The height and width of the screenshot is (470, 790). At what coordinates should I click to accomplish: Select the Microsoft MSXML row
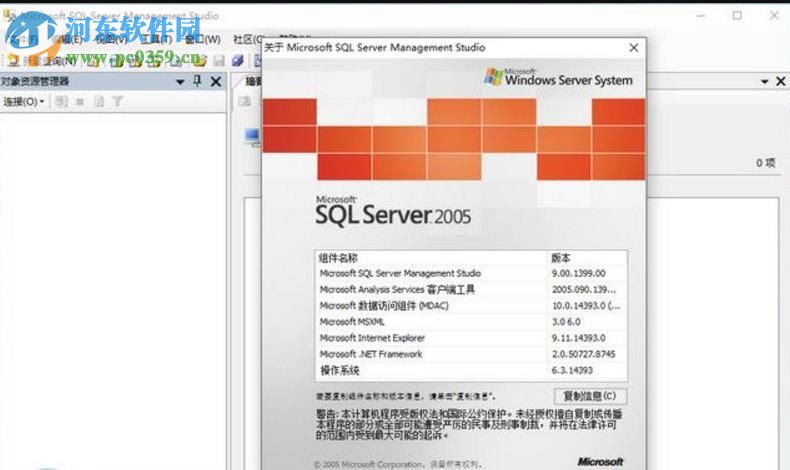click(x=471, y=322)
